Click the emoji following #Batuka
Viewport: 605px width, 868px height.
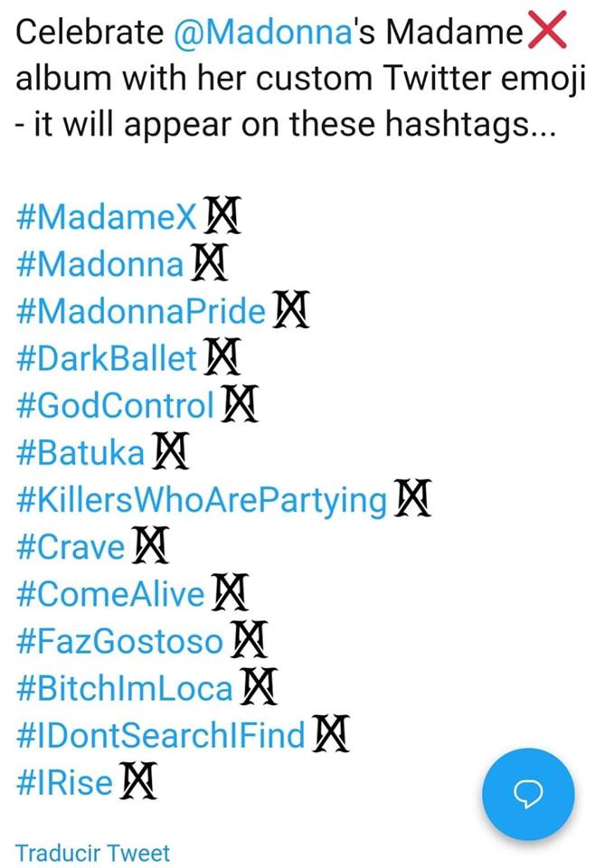171,451
